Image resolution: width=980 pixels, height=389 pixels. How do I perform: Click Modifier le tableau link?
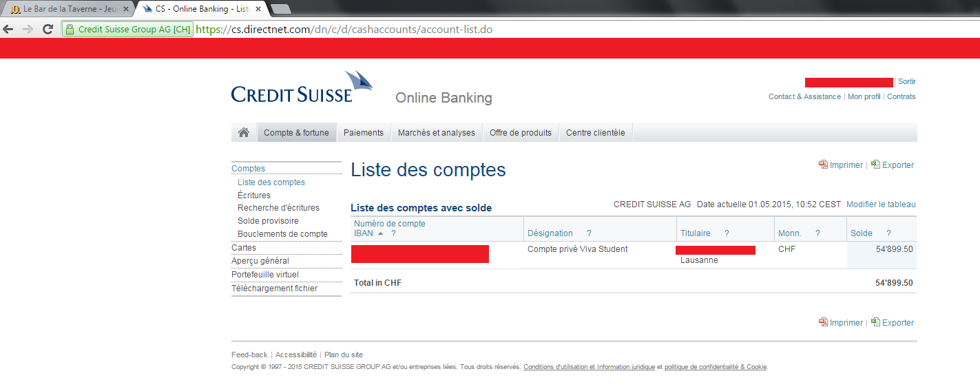(881, 204)
